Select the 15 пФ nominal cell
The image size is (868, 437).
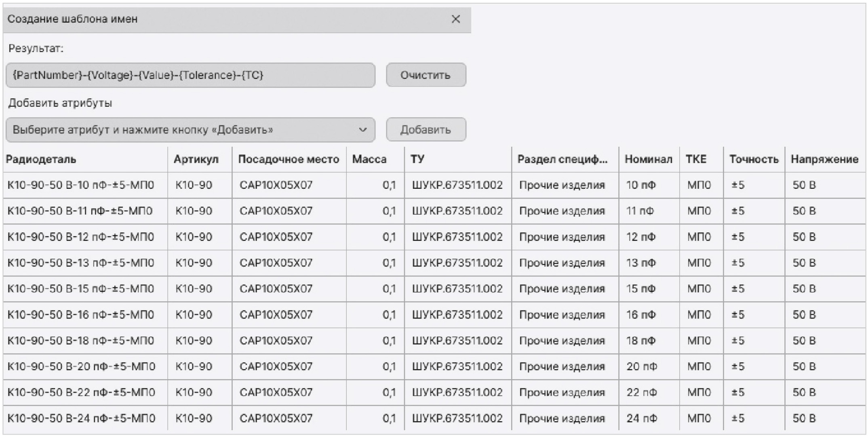(641, 289)
